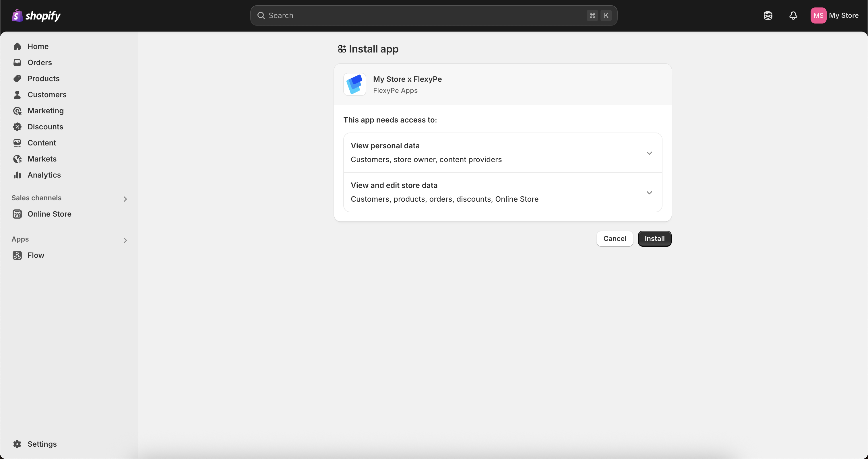Screen dimensions: 868x459
Task: Expand View and edit store data
Action: click(x=649, y=192)
